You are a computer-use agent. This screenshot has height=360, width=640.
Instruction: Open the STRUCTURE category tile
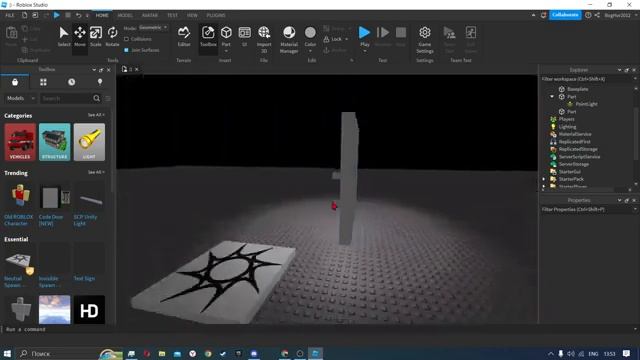coord(55,142)
